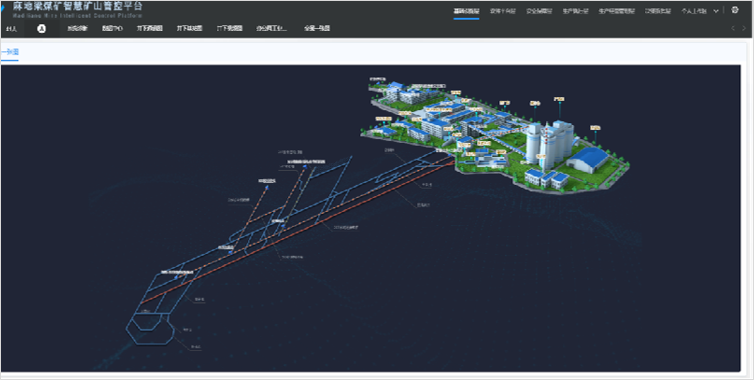Image resolution: width=754 pixels, height=380 pixels.
Task: Click the label on the tallest silo pole
Action: coord(559,100)
